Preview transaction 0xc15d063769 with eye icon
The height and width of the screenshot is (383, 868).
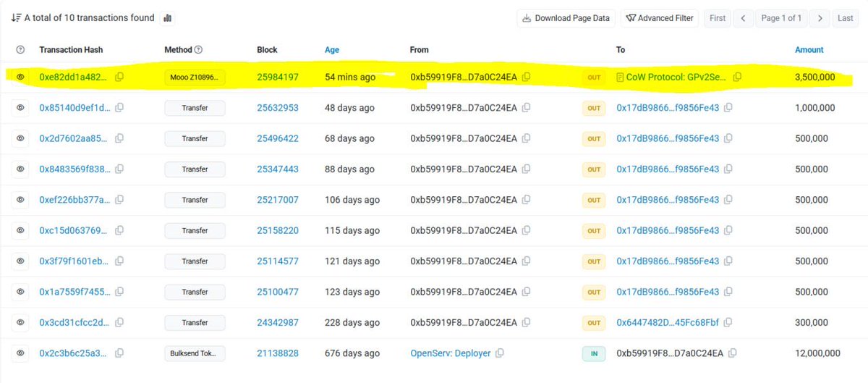point(20,230)
